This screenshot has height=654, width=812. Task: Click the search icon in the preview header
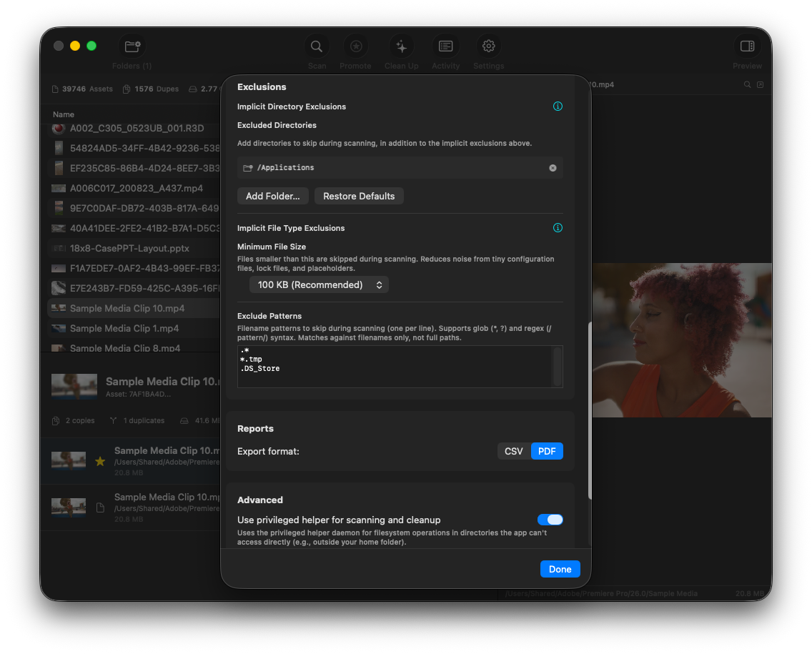pos(748,84)
